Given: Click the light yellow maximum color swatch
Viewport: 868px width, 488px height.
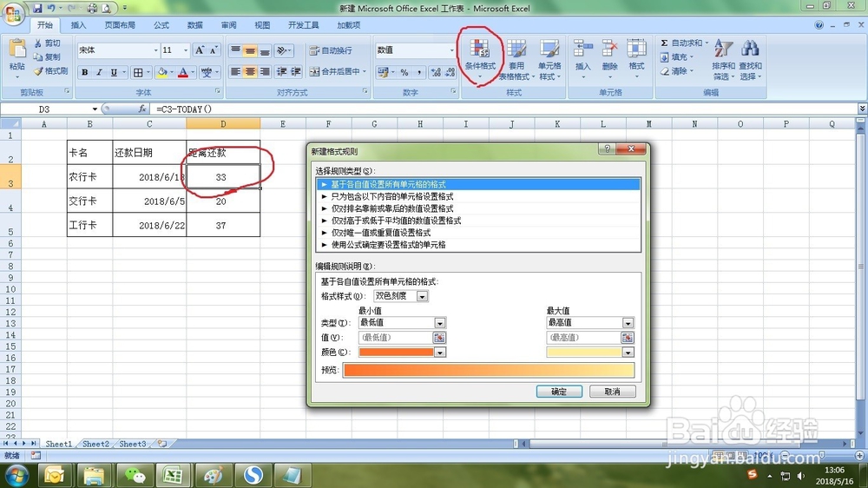Looking at the screenshot, I should click(584, 353).
